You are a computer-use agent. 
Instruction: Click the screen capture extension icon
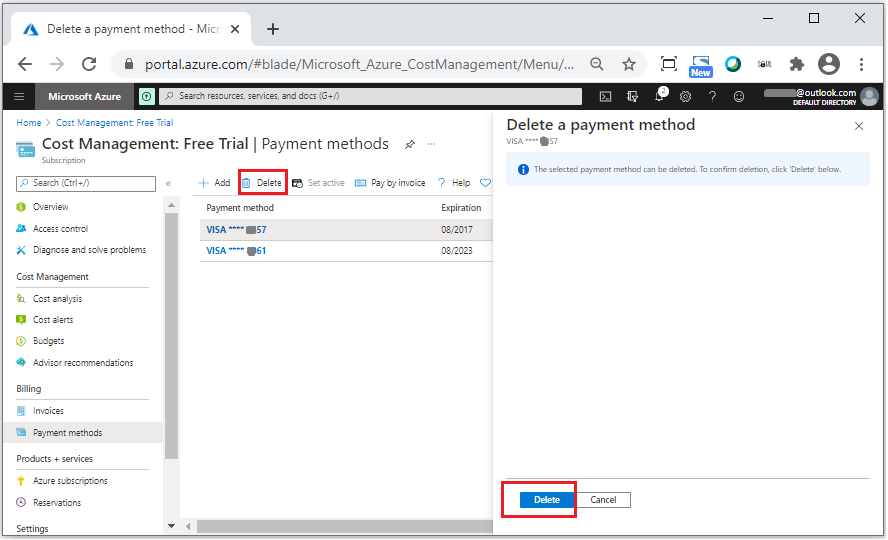(669, 64)
